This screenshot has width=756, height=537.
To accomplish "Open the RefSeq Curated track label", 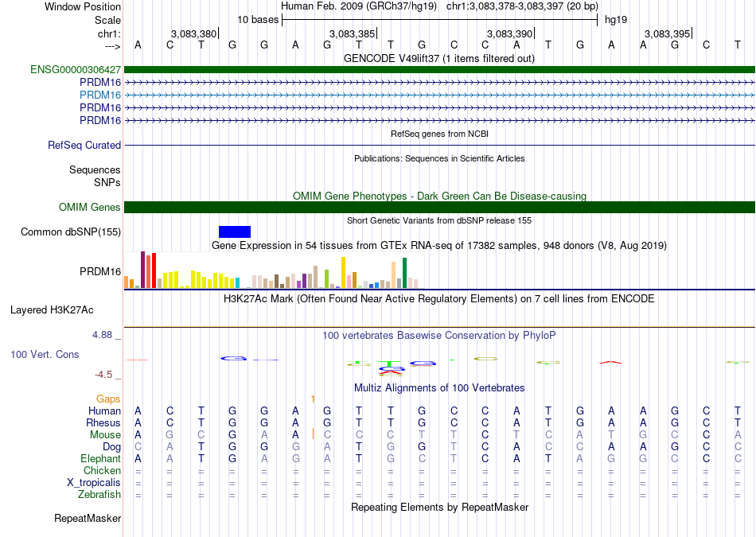I will tap(84, 145).
